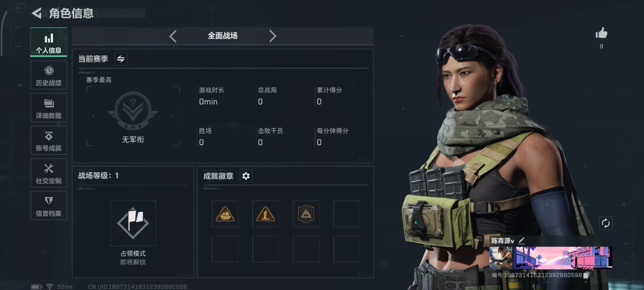Go back using the top-left arrow
The height and width of the screenshot is (290, 644).
[37, 13]
